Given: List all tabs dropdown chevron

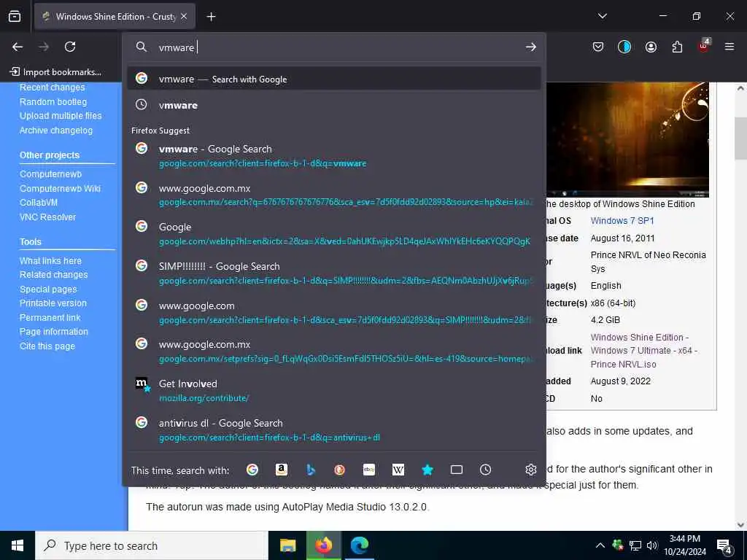Looking at the screenshot, I should coord(602,16).
